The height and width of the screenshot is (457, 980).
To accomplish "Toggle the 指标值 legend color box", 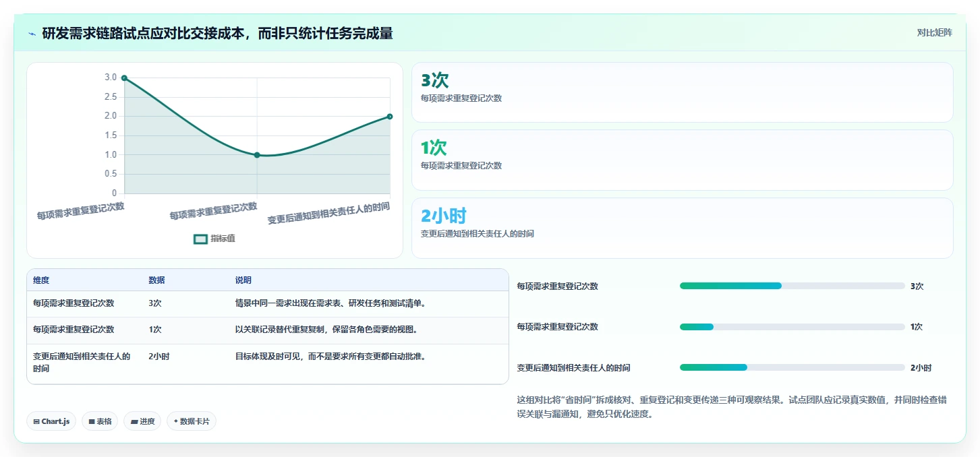I will coord(200,239).
